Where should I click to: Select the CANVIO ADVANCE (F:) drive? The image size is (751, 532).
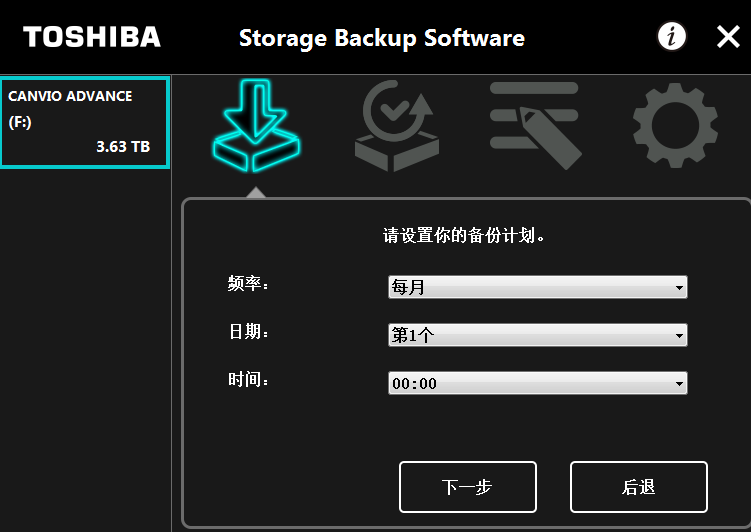[x=85, y=123]
